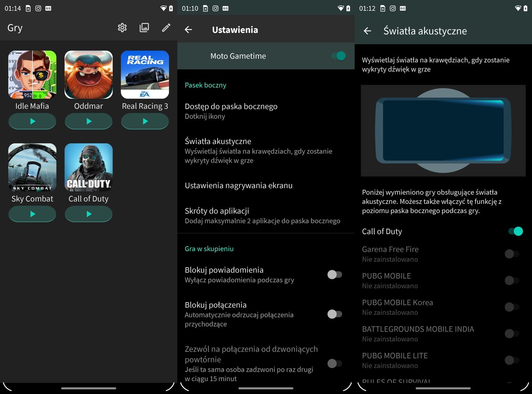Tap the Gra w skupieniu section header
The height and width of the screenshot is (394, 532).
(x=209, y=249)
